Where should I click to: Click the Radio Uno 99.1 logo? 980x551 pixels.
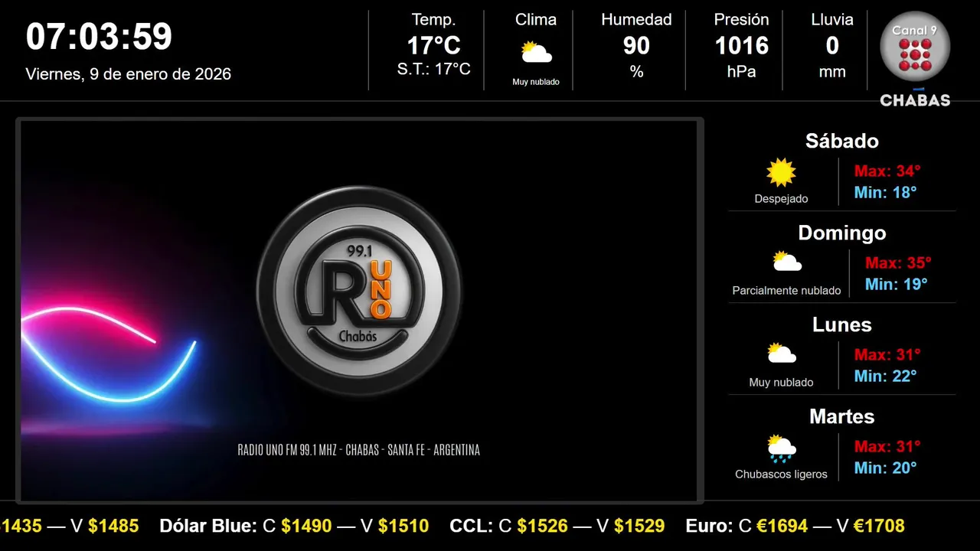tap(359, 291)
